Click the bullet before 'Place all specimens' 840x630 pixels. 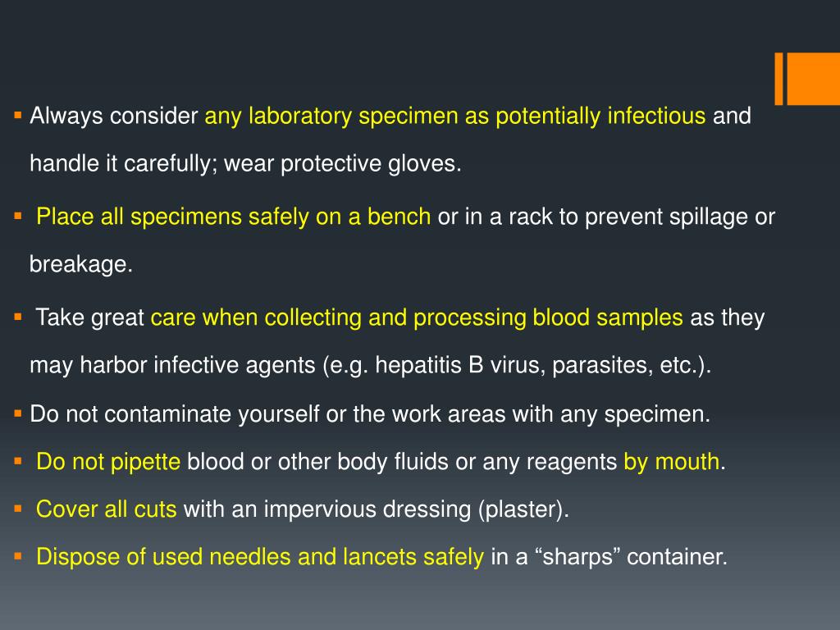click(x=18, y=216)
